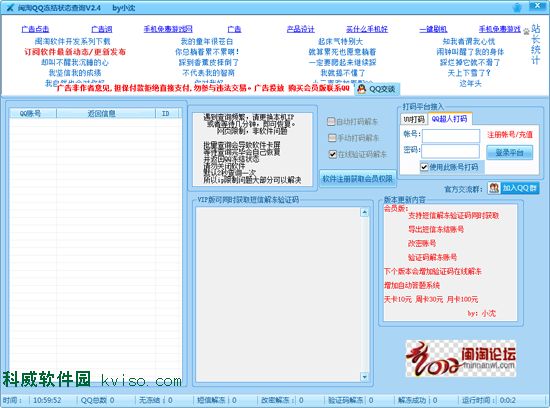Click the text 闹钟叫醒了我的身体
550x408 pixels.
pyautogui.click(x=470, y=52)
